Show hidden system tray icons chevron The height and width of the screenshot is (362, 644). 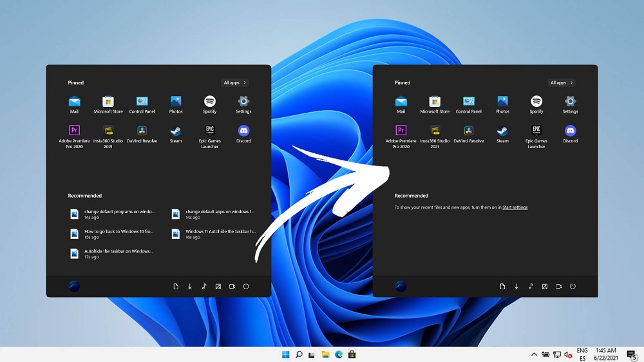click(x=534, y=354)
